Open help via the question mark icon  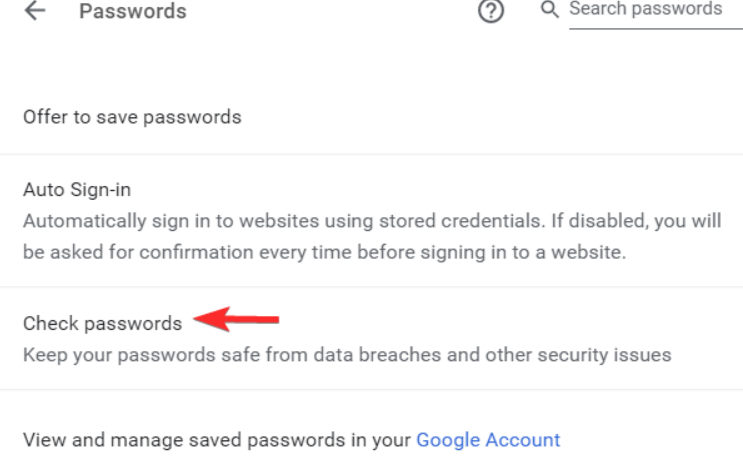click(x=490, y=10)
